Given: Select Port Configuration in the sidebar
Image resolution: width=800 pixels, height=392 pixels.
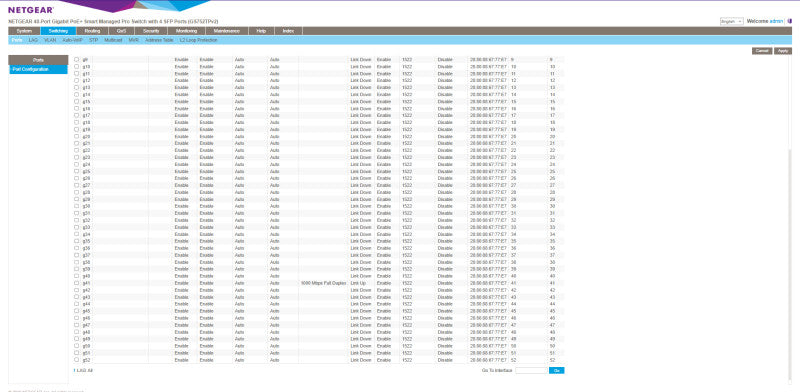Looking at the screenshot, I should pos(38,69).
